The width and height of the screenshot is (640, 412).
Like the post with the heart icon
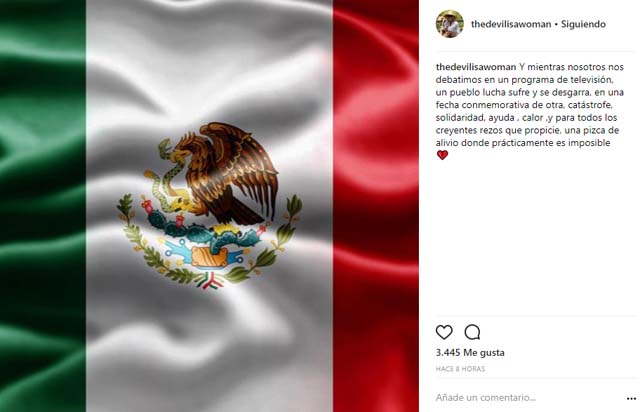(x=444, y=332)
